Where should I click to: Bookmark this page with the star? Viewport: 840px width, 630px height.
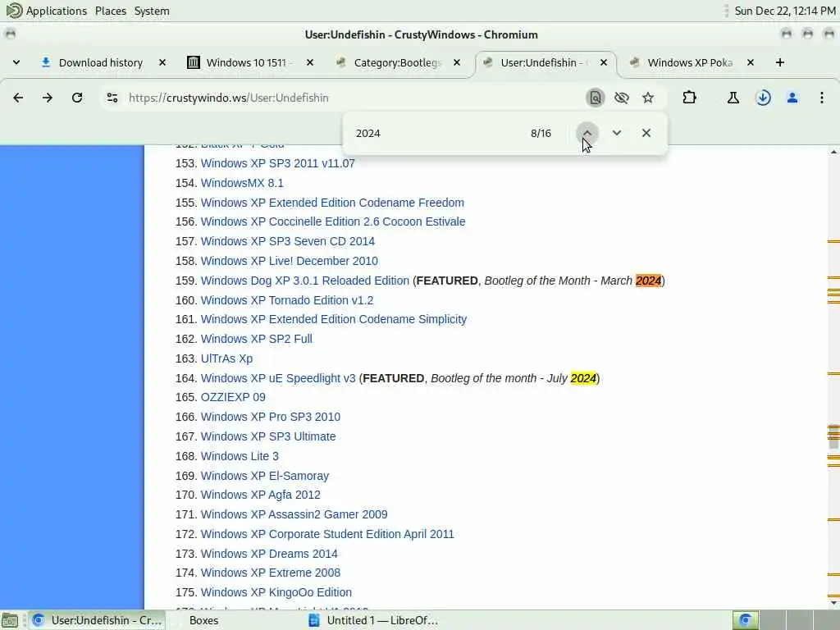648,98
